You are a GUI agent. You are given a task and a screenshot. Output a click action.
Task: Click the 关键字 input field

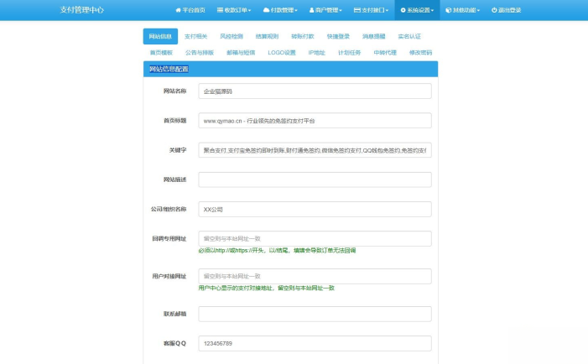(x=315, y=150)
